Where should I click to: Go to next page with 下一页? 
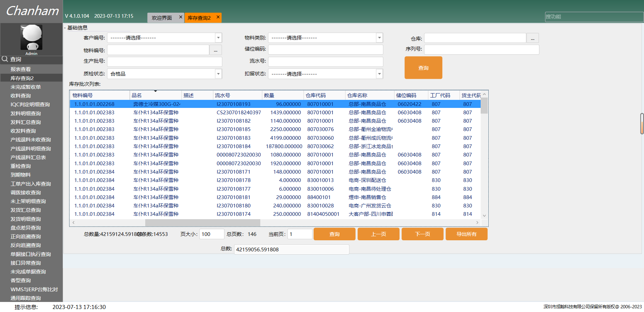click(422, 234)
